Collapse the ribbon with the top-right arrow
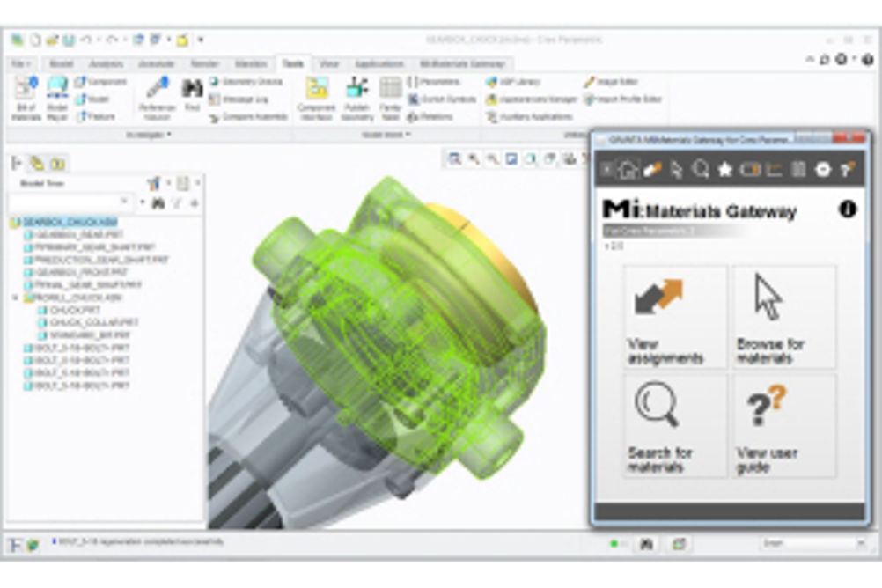 tap(810, 59)
